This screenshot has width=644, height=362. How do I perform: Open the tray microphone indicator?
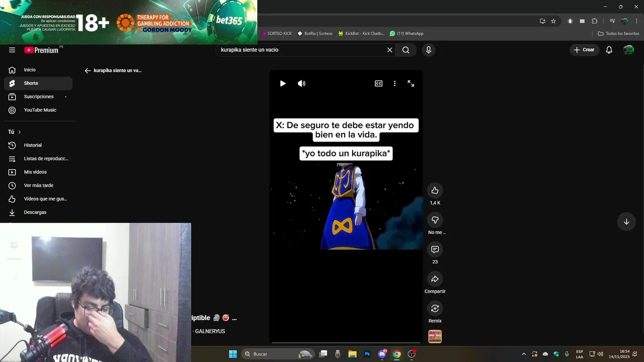pos(567,354)
